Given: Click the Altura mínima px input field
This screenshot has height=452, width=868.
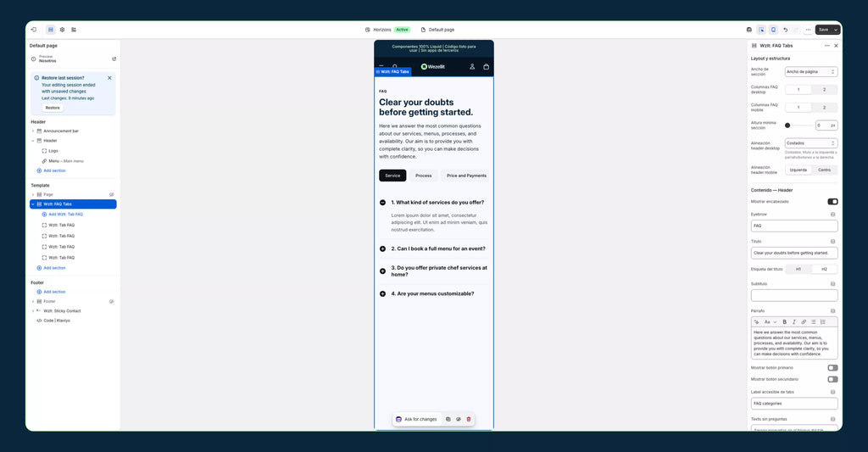Looking at the screenshot, I should 826,126.
